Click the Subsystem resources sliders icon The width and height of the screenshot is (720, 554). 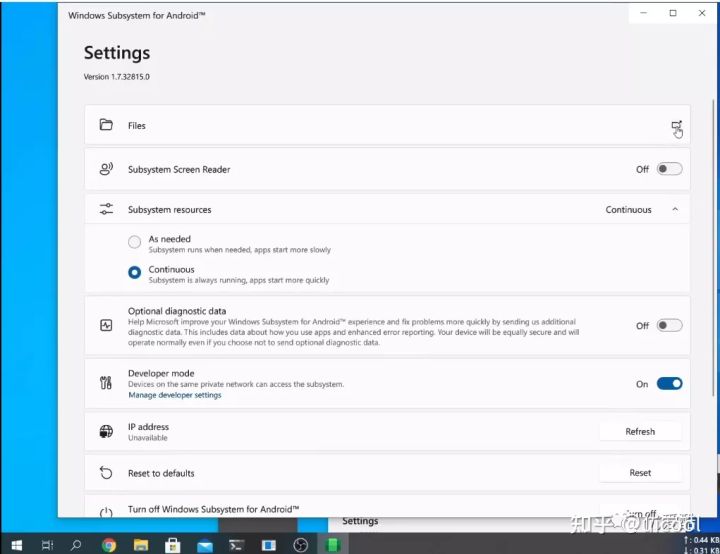tap(106, 209)
